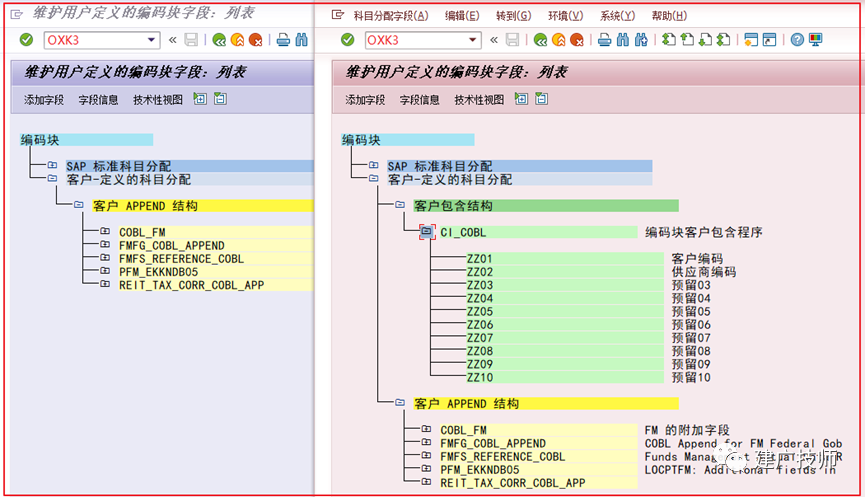Click 技术性视图 button in left window
The width and height of the screenshot is (865, 497).
(158, 100)
